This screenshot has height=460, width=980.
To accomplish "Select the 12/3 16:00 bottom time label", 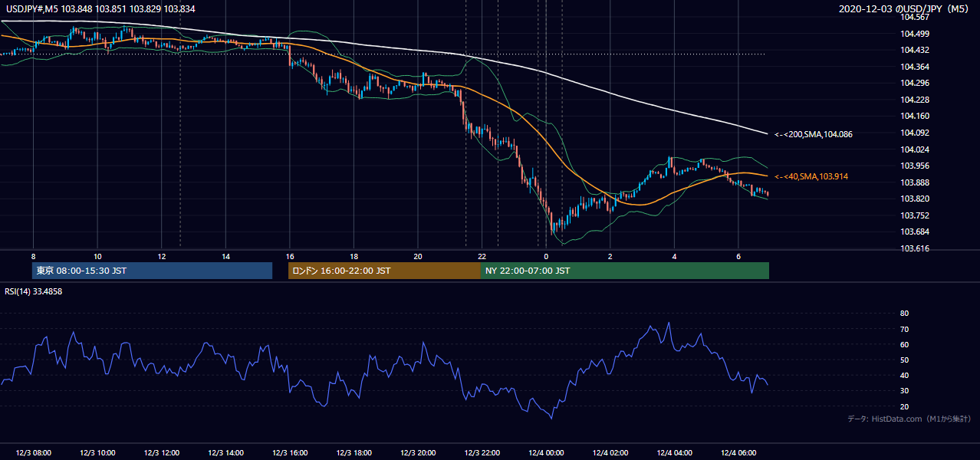I will point(290,453).
